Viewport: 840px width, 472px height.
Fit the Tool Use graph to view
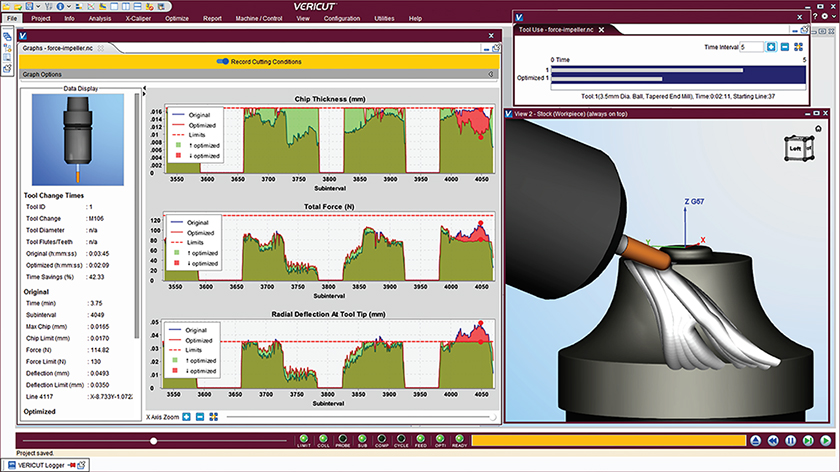point(799,47)
